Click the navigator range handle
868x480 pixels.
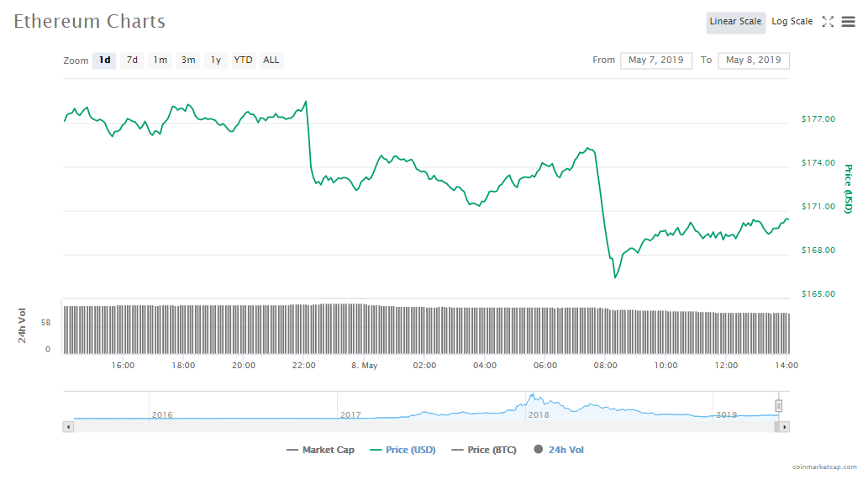(x=779, y=406)
